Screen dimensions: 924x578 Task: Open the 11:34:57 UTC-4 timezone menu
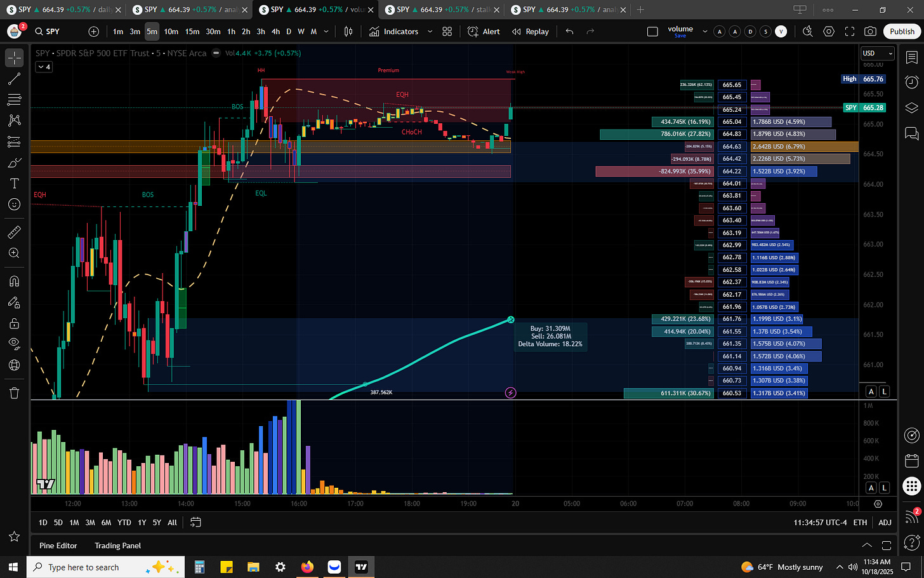pos(820,522)
